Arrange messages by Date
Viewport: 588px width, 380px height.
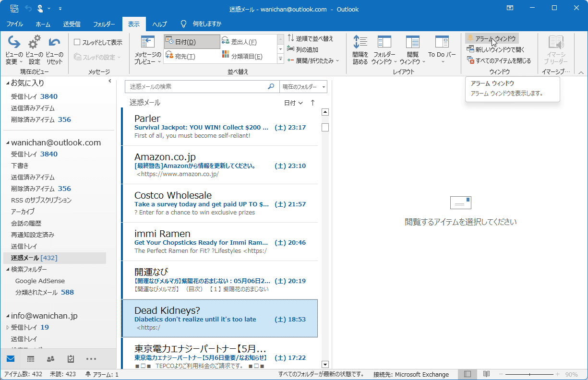192,42
